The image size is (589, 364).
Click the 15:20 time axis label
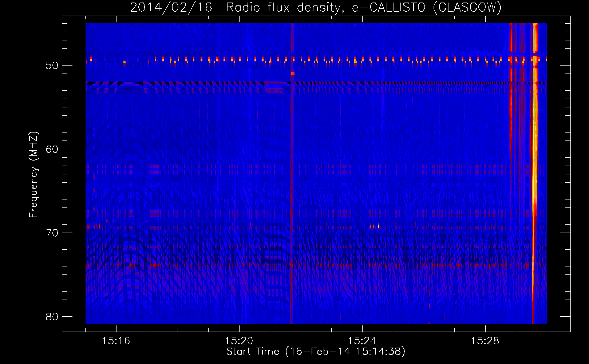[x=239, y=341]
